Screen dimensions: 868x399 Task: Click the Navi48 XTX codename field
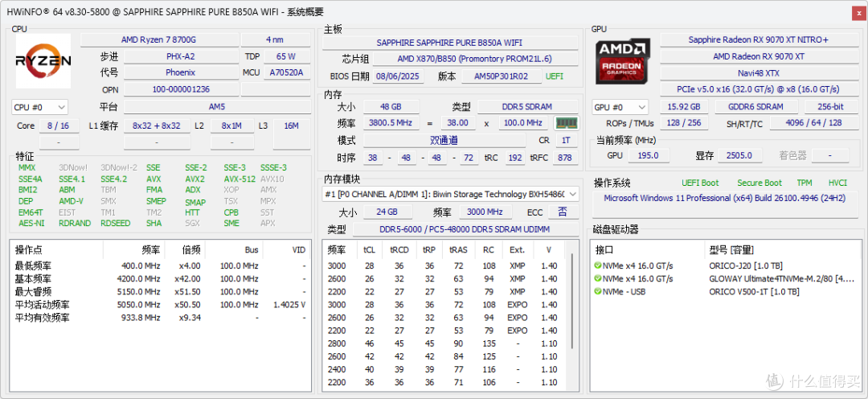click(x=759, y=73)
